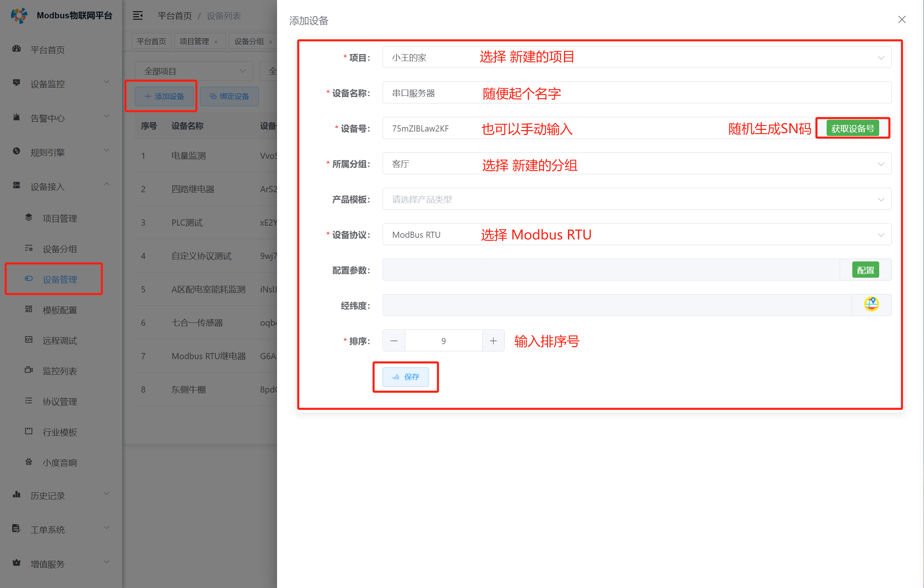The width and height of the screenshot is (924, 588).
Task: Click the Modbus platform logo
Action: [19, 15]
